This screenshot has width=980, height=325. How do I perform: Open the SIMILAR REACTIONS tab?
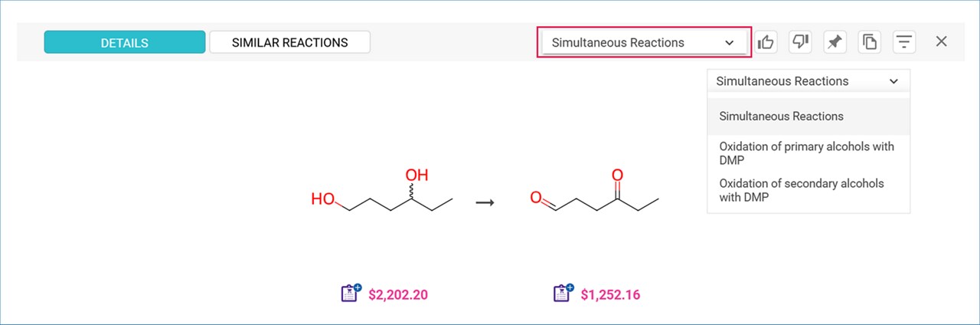click(x=289, y=42)
